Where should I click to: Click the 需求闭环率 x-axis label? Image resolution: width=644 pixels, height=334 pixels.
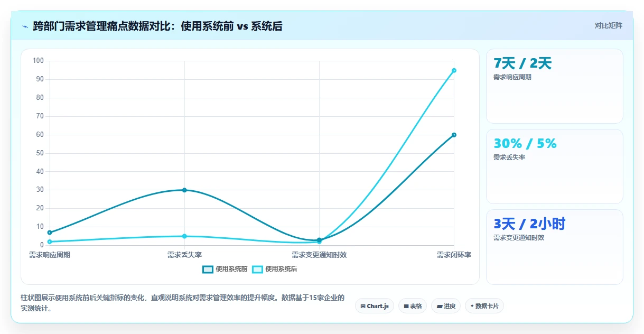pos(454,255)
